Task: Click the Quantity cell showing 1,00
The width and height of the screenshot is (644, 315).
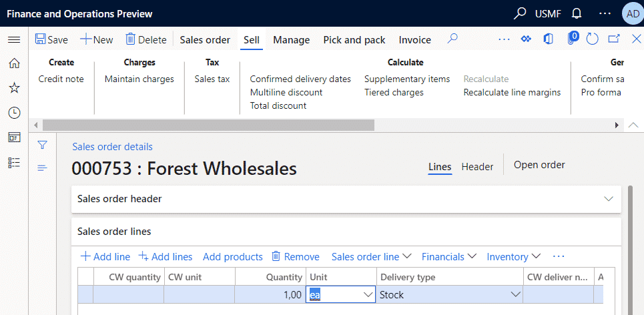Action: click(270, 295)
